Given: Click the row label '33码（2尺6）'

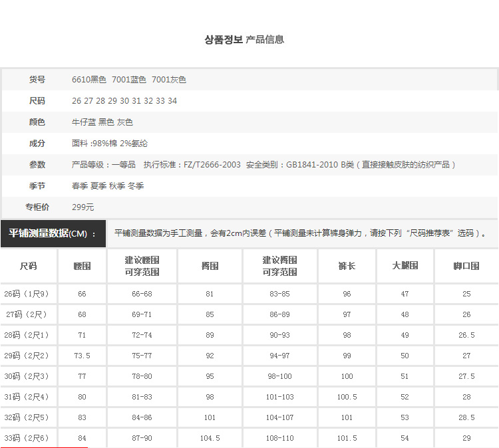Looking at the screenshot, I should pyautogui.click(x=27, y=438).
